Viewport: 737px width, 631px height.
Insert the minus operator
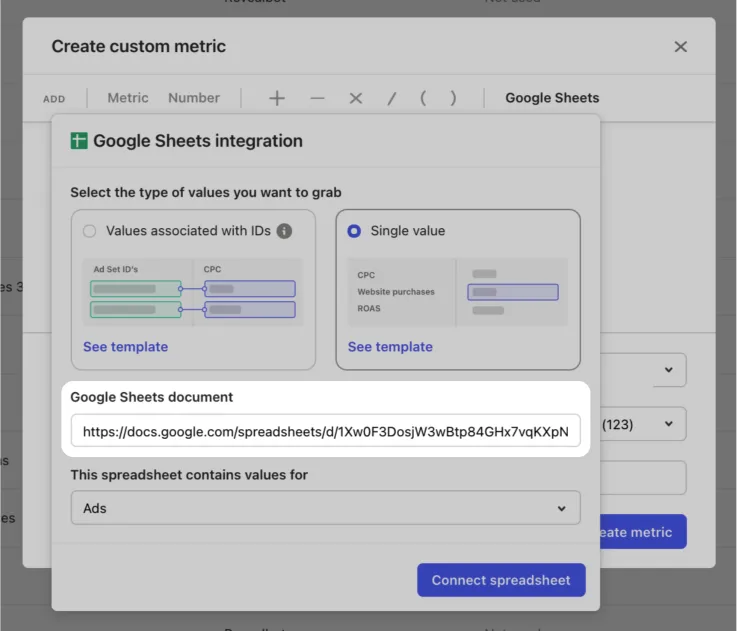click(317, 98)
